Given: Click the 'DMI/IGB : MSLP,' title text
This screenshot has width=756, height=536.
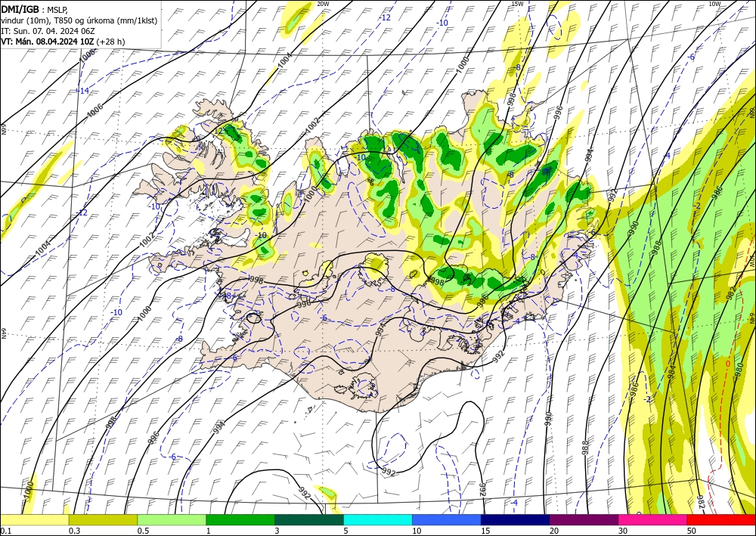Looking at the screenshot, I should coord(35,10).
